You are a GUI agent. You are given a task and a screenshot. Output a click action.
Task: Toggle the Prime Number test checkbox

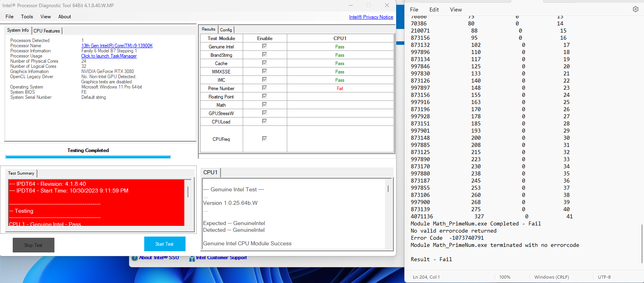(x=265, y=88)
